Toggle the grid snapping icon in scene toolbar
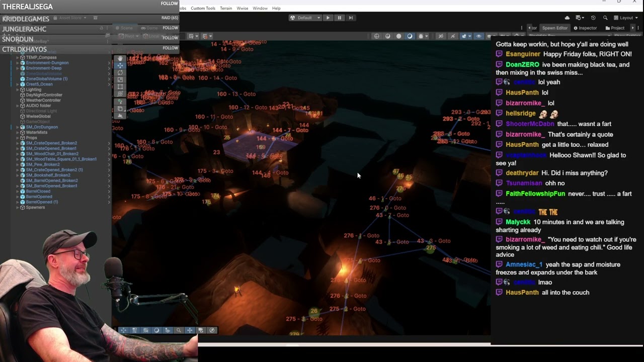Screen dimensions: 644x362 pyautogui.click(x=205, y=36)
